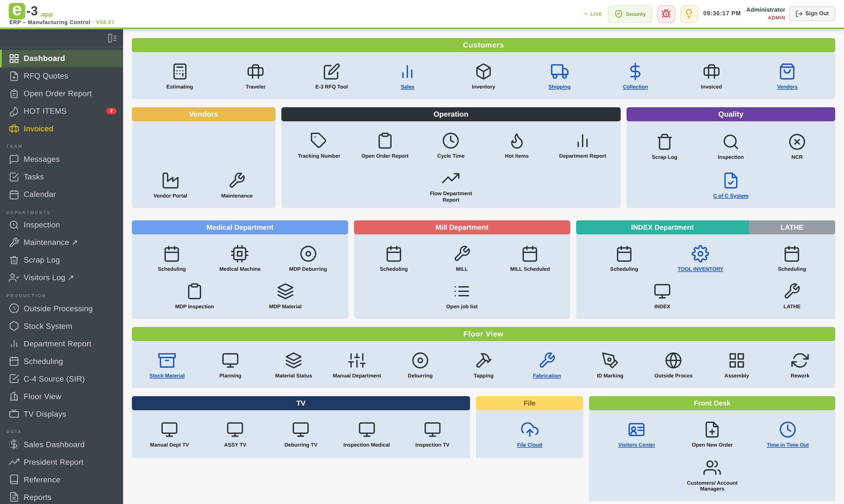Open the Inventory box icon

coord(483,72)
